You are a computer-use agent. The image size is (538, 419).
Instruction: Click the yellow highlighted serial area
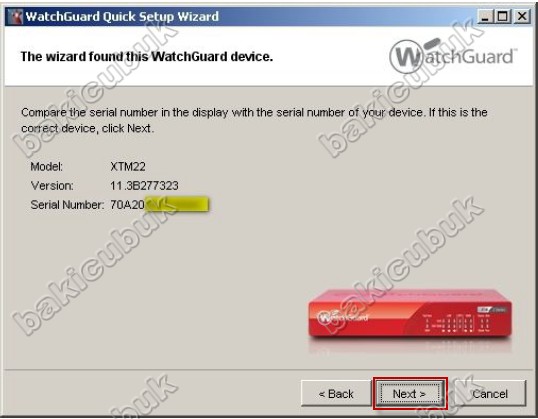(x=177, y=205)
